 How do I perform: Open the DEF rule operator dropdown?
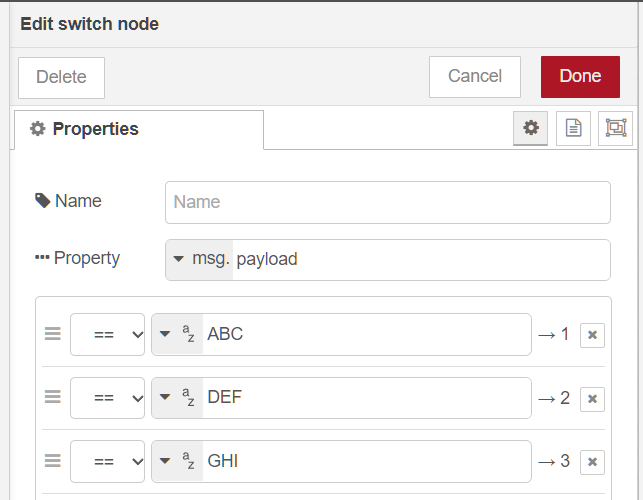[108, 398]
